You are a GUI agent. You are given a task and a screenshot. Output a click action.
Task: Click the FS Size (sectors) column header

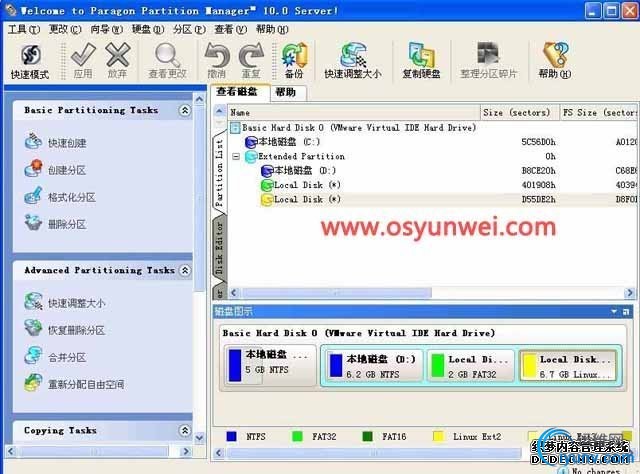click(598, 112)
